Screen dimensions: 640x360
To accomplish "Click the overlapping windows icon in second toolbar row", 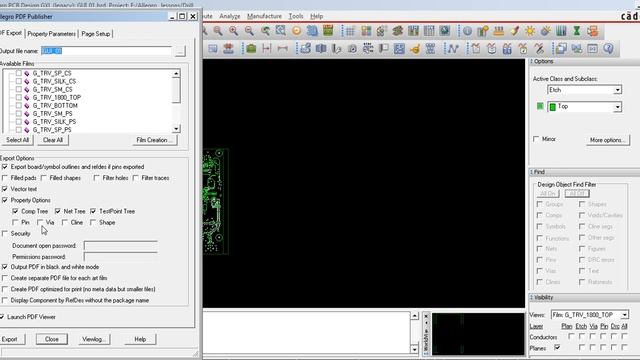I will point(561,49).
